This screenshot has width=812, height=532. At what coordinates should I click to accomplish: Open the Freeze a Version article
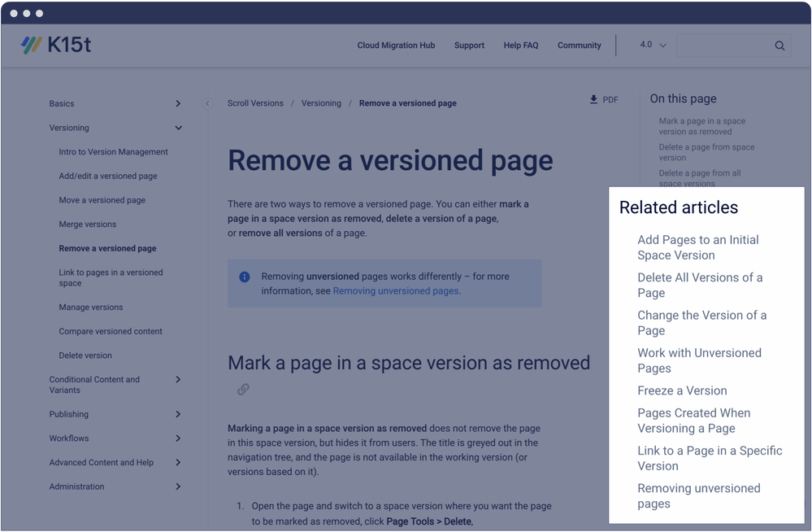coord(682,390)
